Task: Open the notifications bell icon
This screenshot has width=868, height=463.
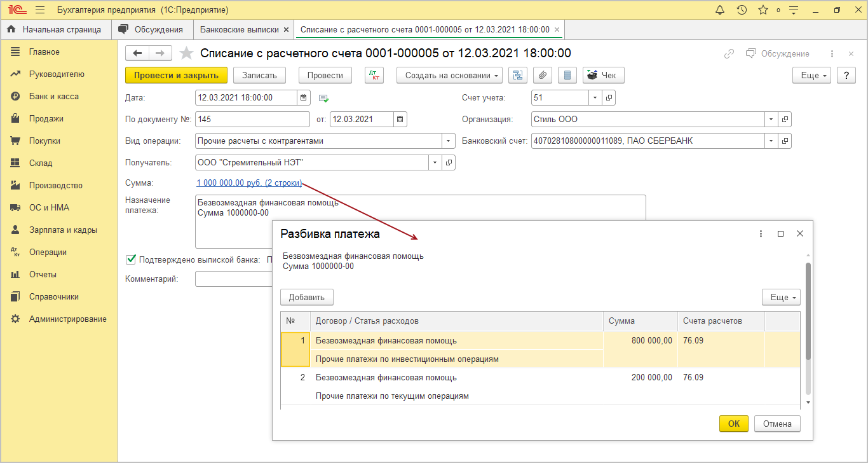Action: point(720,10)
